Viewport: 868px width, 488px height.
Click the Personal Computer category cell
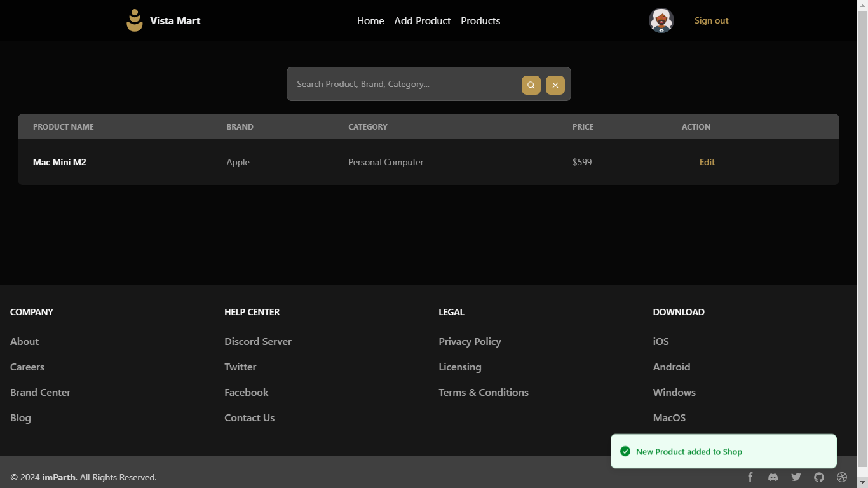pos(386,162)
